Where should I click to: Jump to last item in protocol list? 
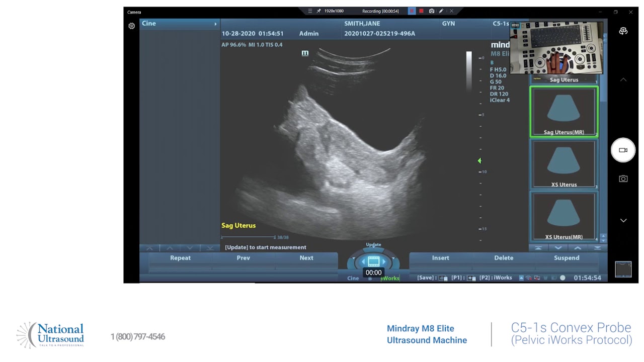tap(597, 248)
